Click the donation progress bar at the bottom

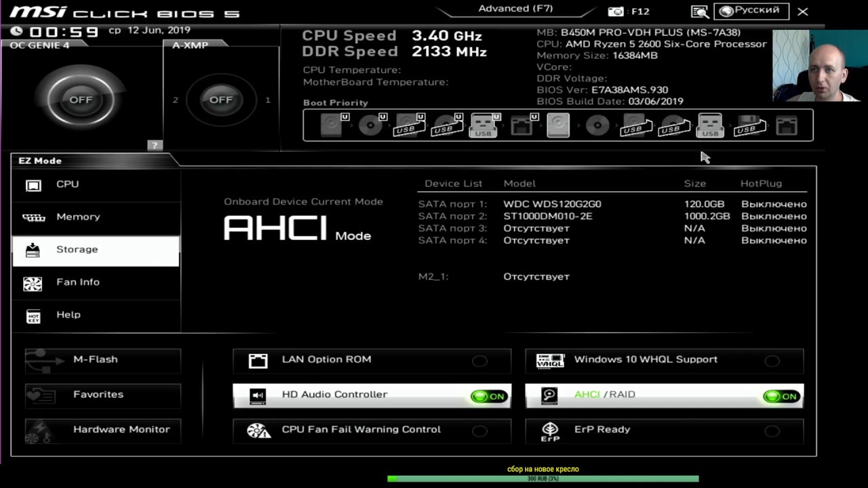[x=542, y=479]
